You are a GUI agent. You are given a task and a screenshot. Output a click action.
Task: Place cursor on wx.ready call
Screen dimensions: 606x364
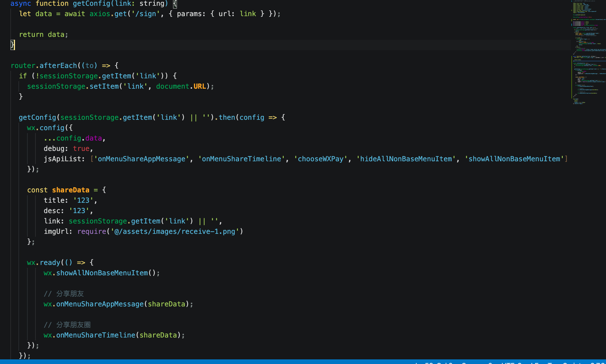(50, 262)
